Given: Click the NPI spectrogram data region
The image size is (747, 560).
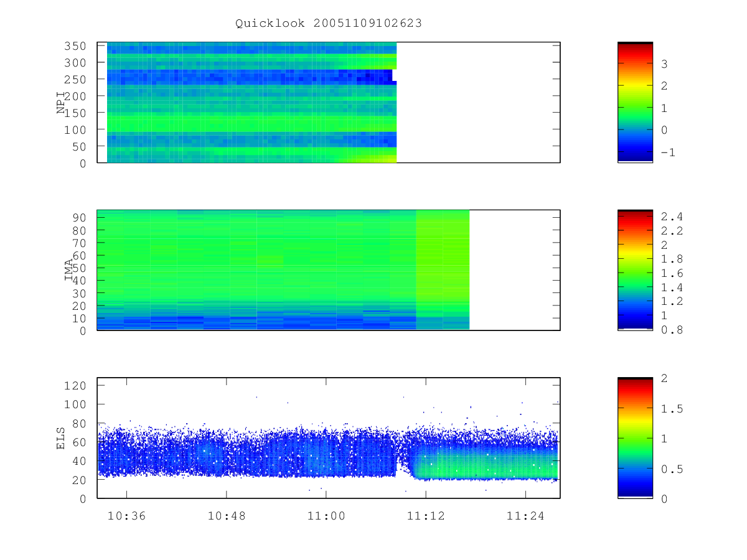Looking at the screenshot, I should click(x=251, y=103).
